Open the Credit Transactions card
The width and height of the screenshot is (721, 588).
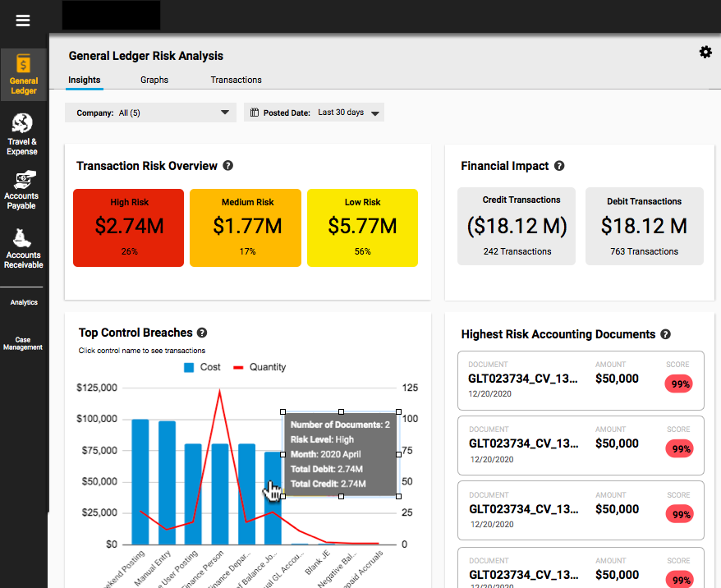click(x=517, y=226)
